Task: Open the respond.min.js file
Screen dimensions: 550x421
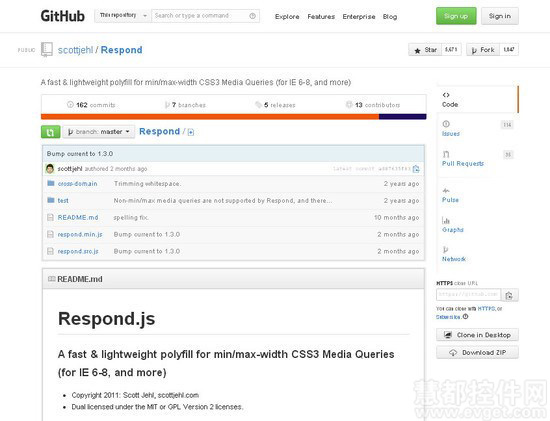Action: (x=80, y=234)
